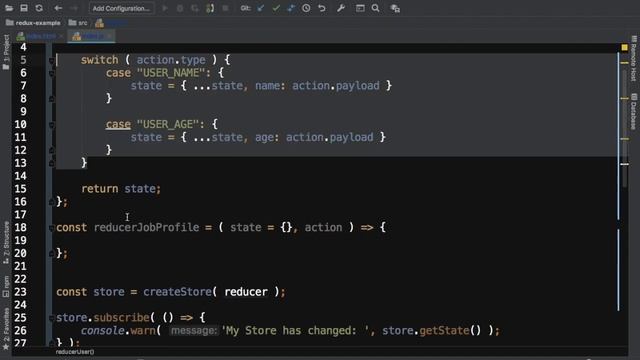The height and width of the screenshot is (360, 640).
Task: Open the Z: Structure tool window
Action: click(6, 242)
